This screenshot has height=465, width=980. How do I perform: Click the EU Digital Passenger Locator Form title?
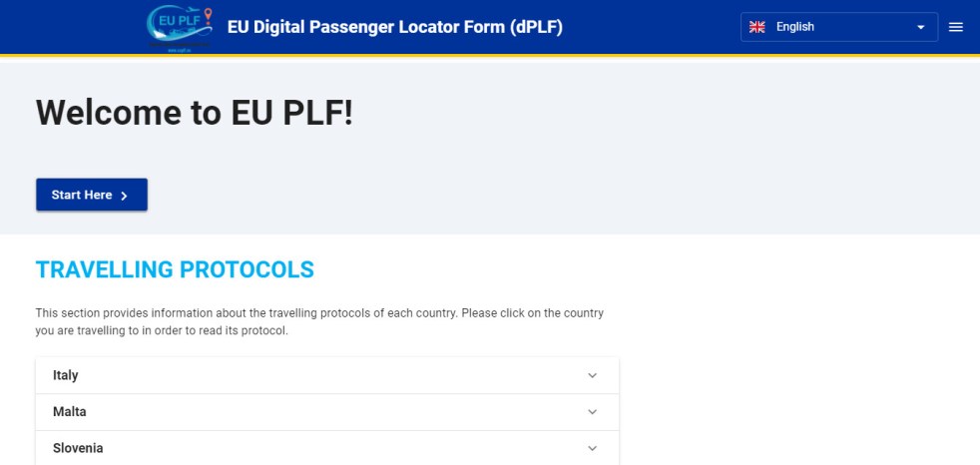coord(394,27)
